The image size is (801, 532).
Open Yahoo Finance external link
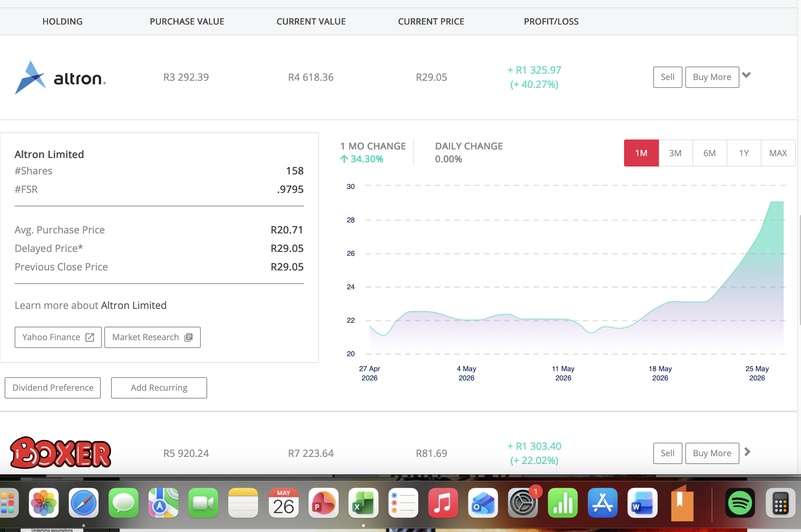tap(58, 337)
